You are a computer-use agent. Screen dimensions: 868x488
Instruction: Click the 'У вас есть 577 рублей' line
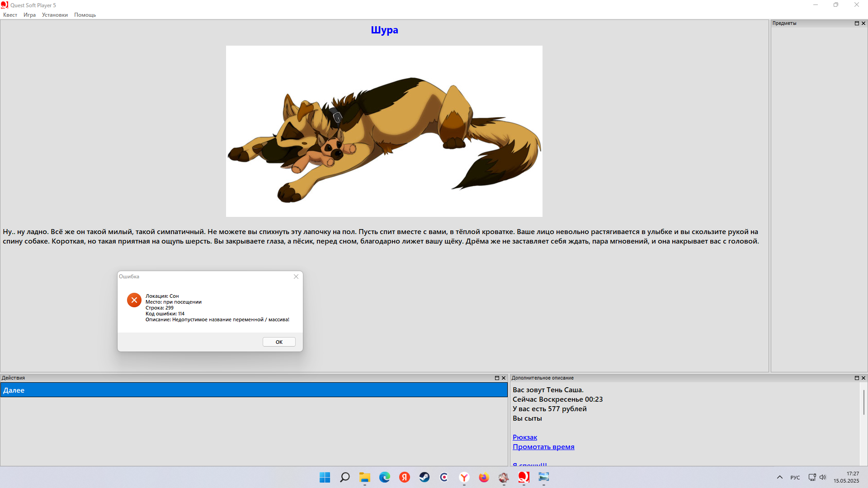click(x=550, y=409)
